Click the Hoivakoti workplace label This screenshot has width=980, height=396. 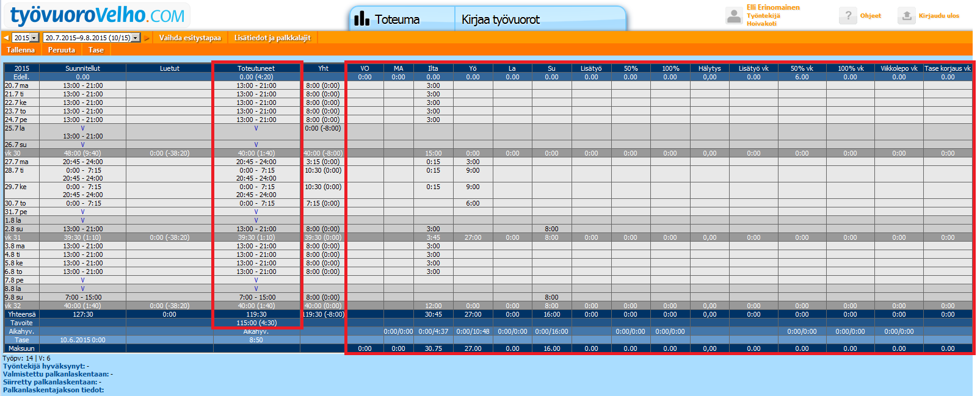pos(761,24)
